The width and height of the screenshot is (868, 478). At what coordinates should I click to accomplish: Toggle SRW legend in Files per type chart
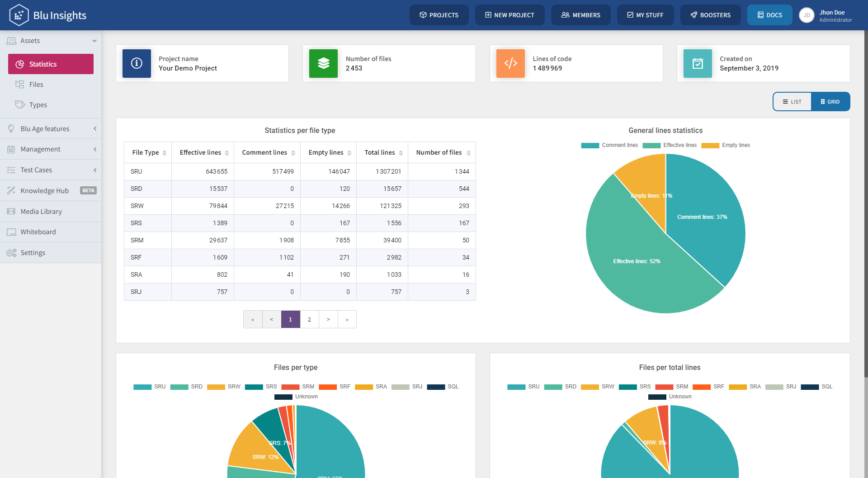[224, 387]
